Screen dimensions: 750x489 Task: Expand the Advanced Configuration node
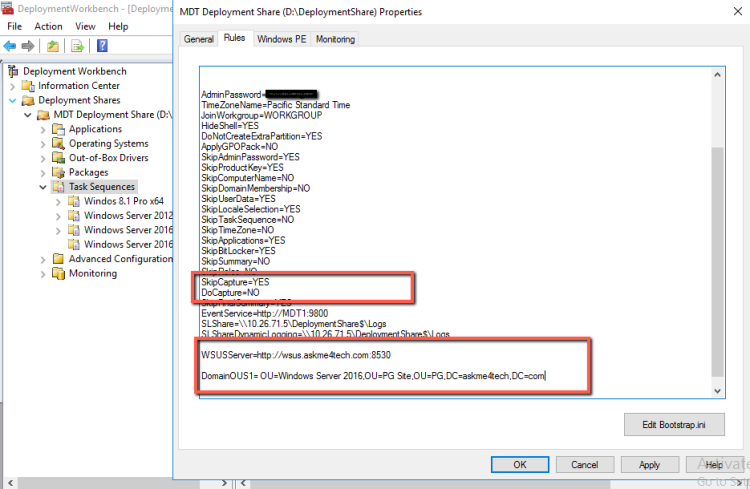click(42, 259)
